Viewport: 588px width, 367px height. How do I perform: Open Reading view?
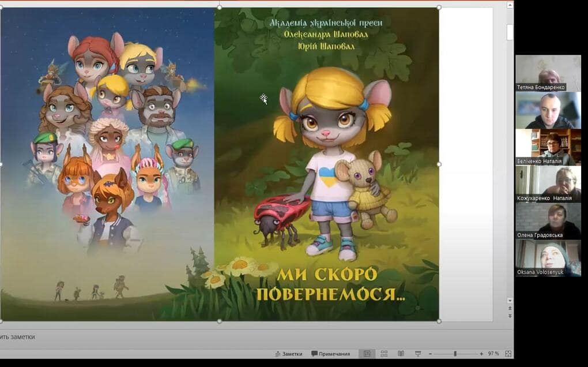pyautogui.click(x=401, y=354)
